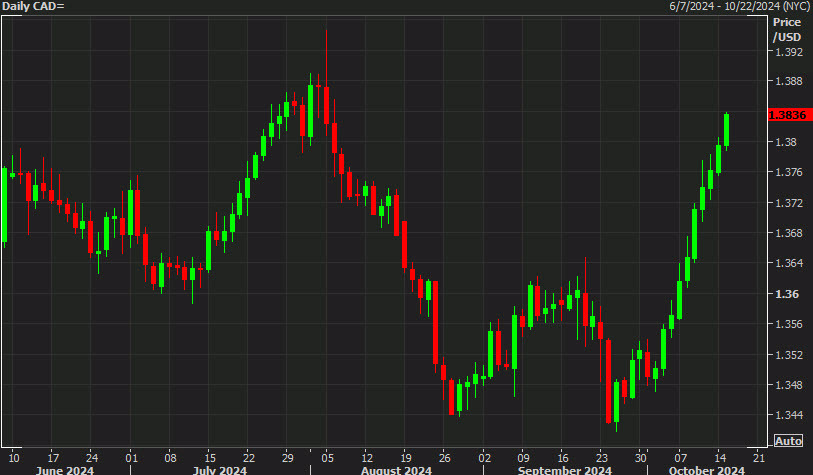Click the latest green candle near 1.3836
The height and width of the screenshot is (475, 813).
click(726, 130)
